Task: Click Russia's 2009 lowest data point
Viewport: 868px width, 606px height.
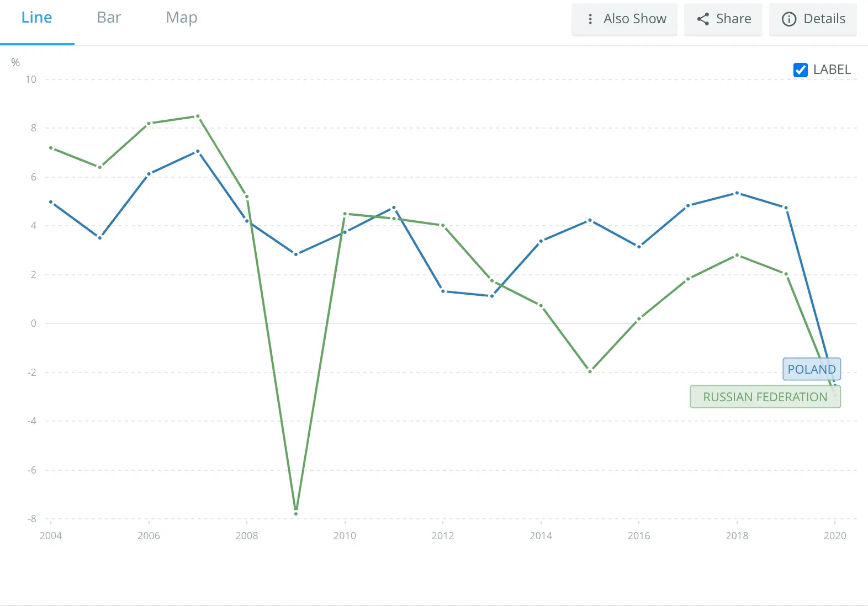Action: pos(296,513)
